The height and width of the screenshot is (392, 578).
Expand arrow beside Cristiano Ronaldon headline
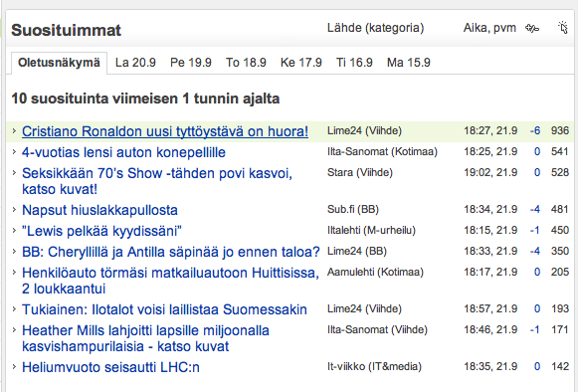[14, 131]
